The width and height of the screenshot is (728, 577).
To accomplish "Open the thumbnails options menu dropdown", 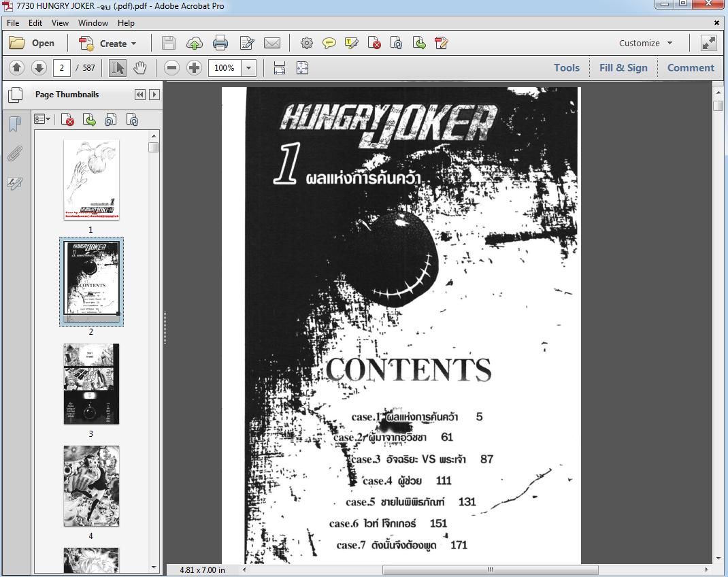I will (42, 120).
